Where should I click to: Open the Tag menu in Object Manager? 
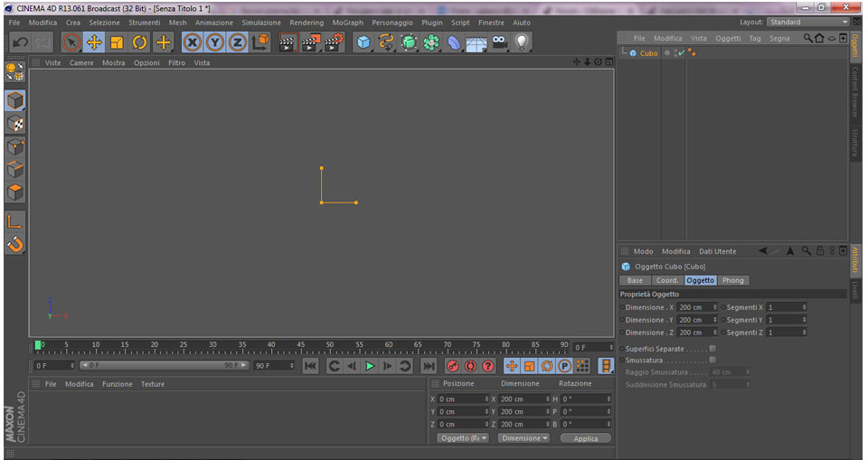tap(754, 38)
